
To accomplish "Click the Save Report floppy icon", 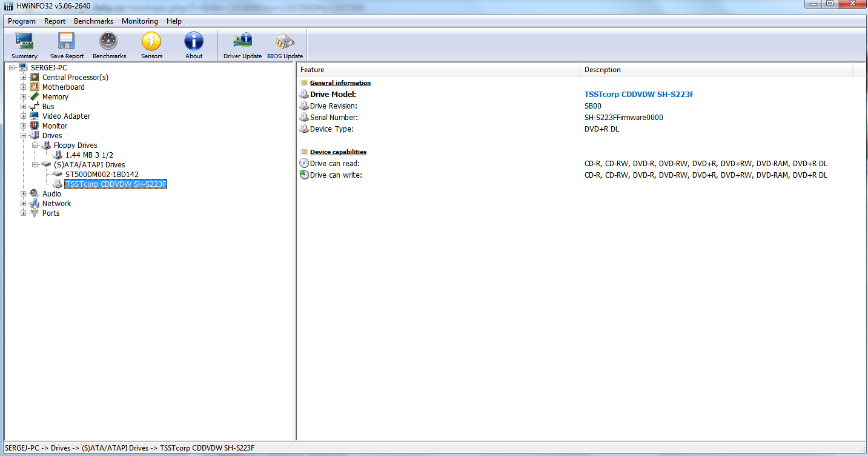I will pyautogui.click(x=67, y=41).
